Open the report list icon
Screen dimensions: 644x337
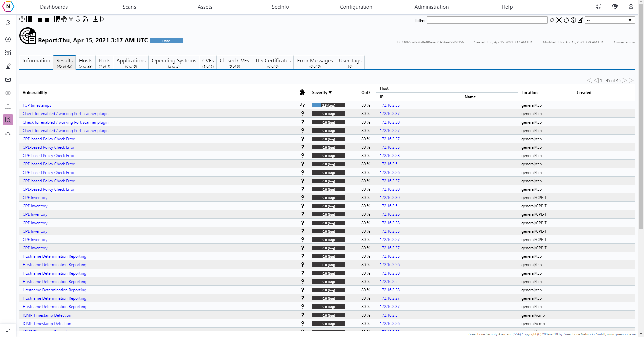[30, 19]
